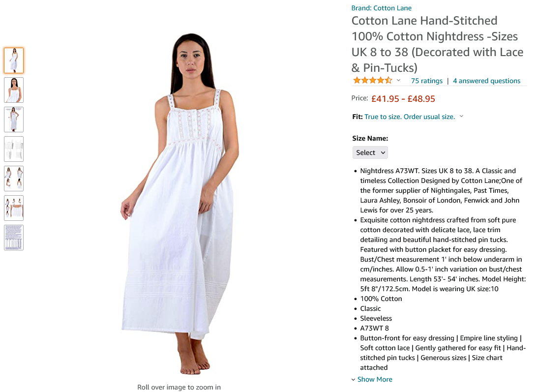View the second close-up model thumbnail

pyautogui.click(x=14, y=90)
